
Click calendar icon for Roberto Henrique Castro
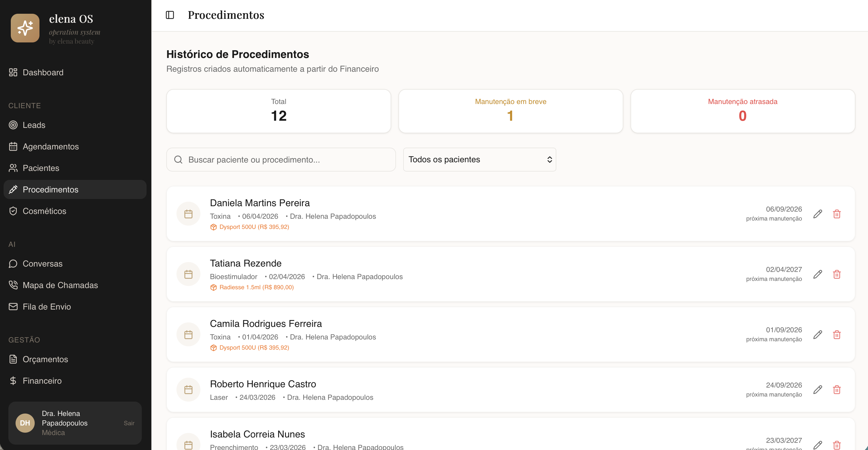(188, 390)
